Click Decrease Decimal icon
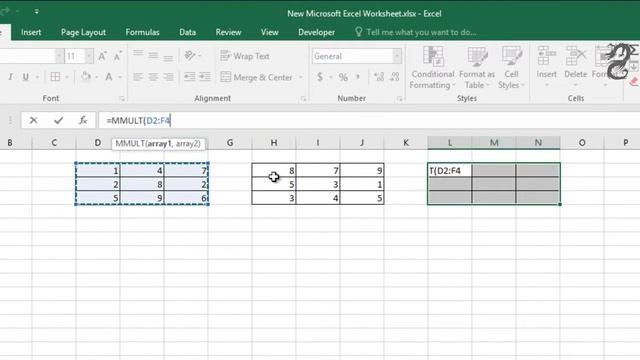Screen dimensions: 640x360 click(x=394, y=77)
